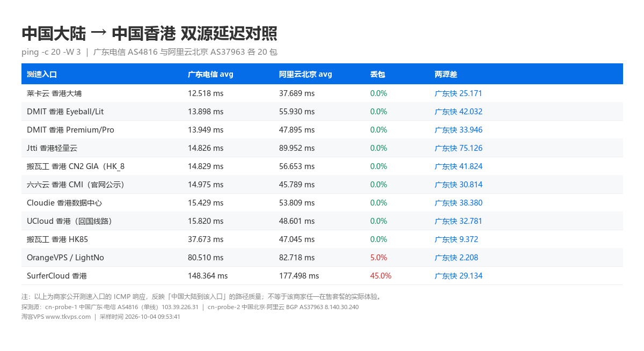The height and width of the screenshot is (351, 644).
Task: Click 广东快 30.814 difference
Action: 458,185
